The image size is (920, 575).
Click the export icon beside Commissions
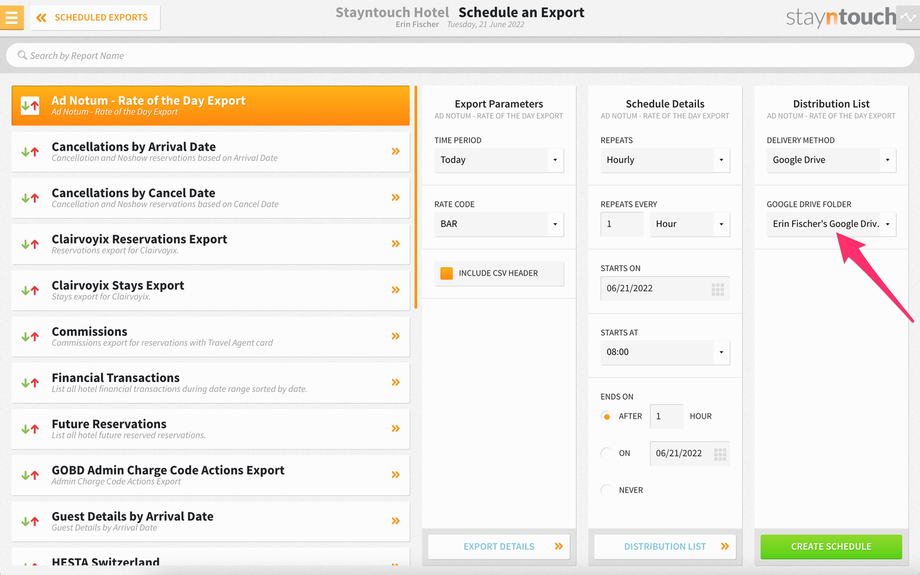30,337
